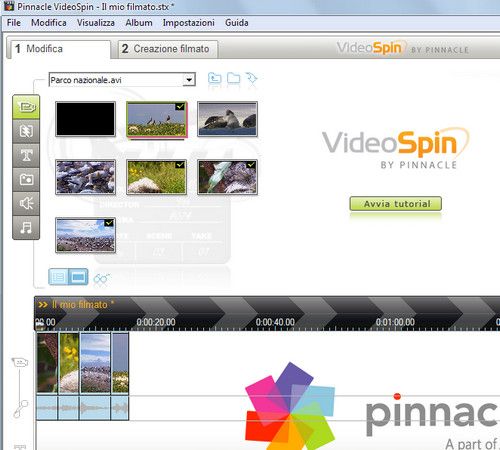Select the yellow flowers grass scene thumbnail
Screen dimensions: 500x450
[156, 177]
